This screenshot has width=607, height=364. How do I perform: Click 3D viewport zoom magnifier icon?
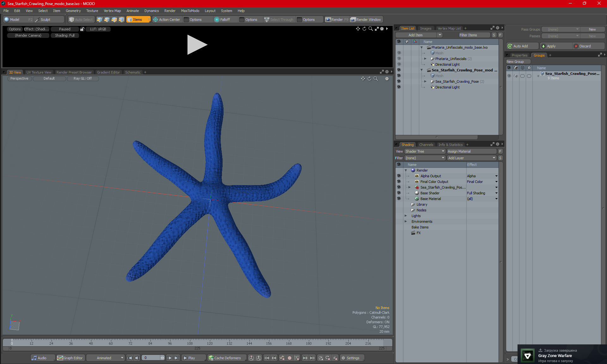click(x=376, y=79)
